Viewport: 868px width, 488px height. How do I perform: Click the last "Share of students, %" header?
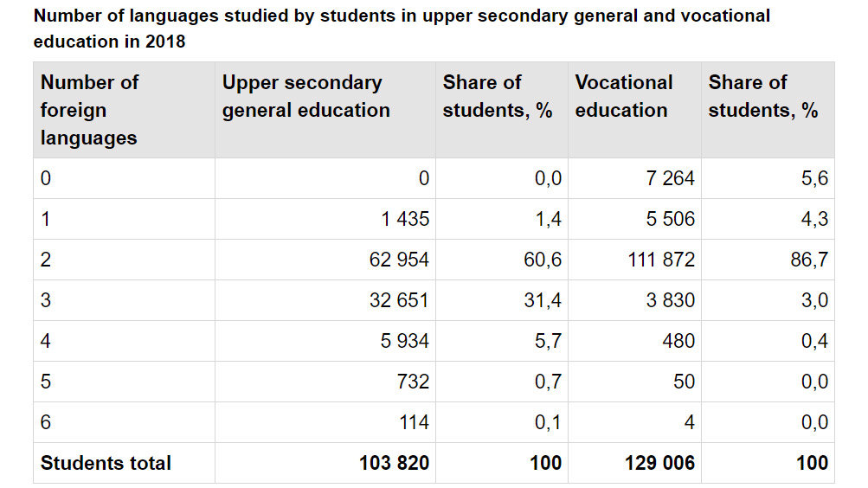[762, 96]
